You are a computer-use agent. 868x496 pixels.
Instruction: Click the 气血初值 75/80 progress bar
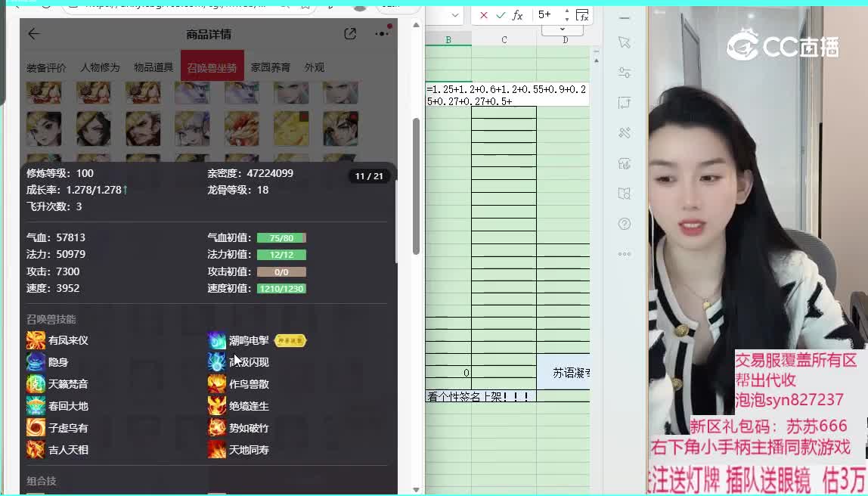(x=281, y=238)
